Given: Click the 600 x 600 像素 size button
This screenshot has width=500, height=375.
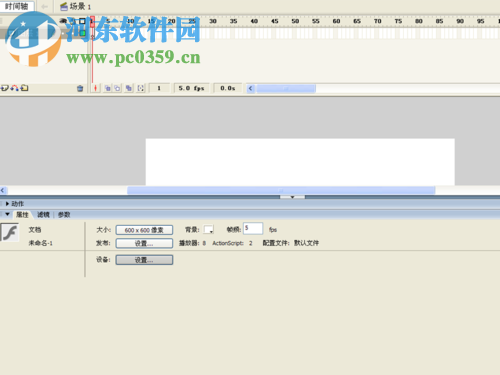Looking at the screenshot, I should (144, 230).
